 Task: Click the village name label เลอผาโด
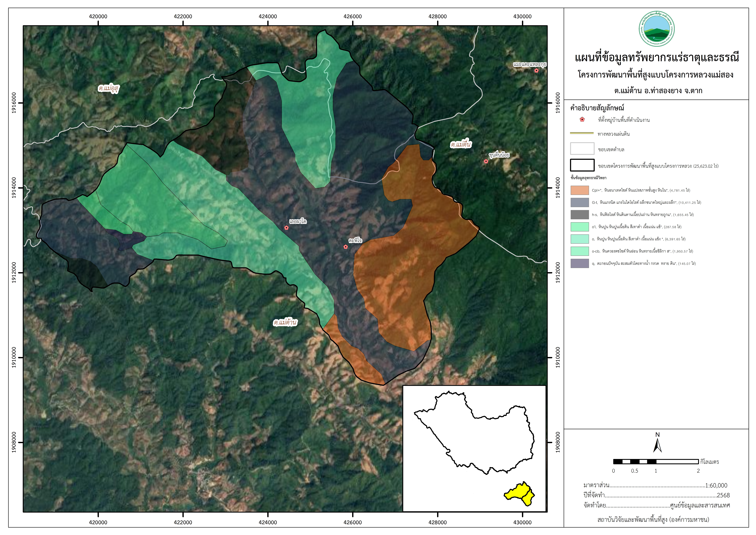(298, 221)
